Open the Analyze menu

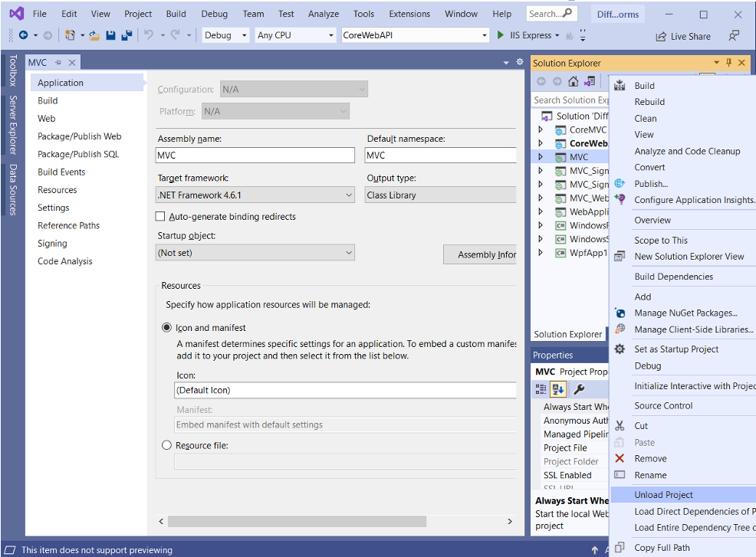[x=324, y=14]
